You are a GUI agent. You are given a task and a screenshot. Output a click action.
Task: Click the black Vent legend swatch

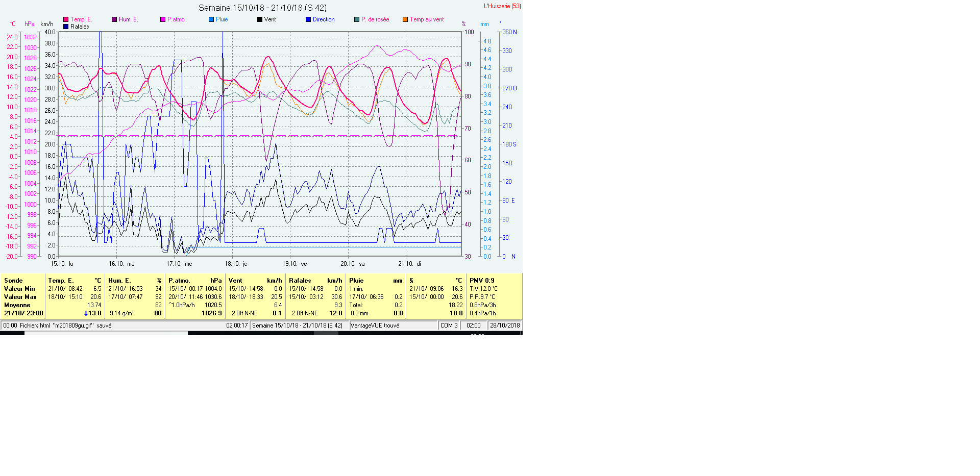coord(260,19)
